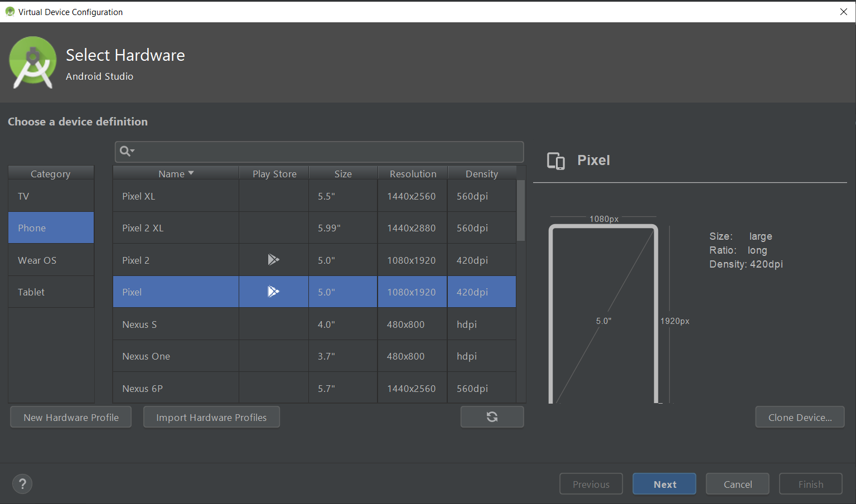The image size is (856, 504).
Task: Click 1080x1920 resolution in Pixel 2 row
Action: [x=412, y=260]
